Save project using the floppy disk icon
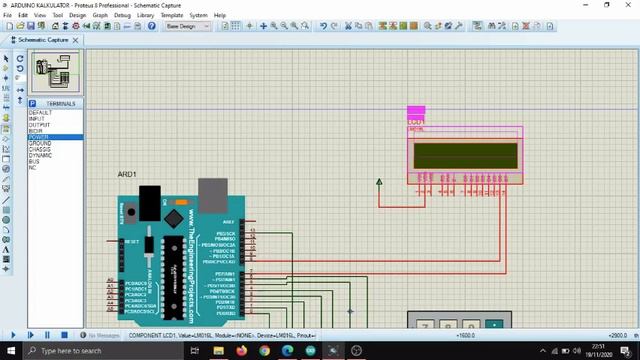 click(x=31, y=26)
